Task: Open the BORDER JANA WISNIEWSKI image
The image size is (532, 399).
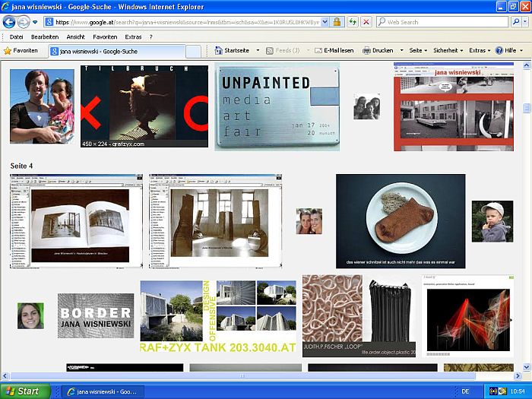Action: point(96,315)
